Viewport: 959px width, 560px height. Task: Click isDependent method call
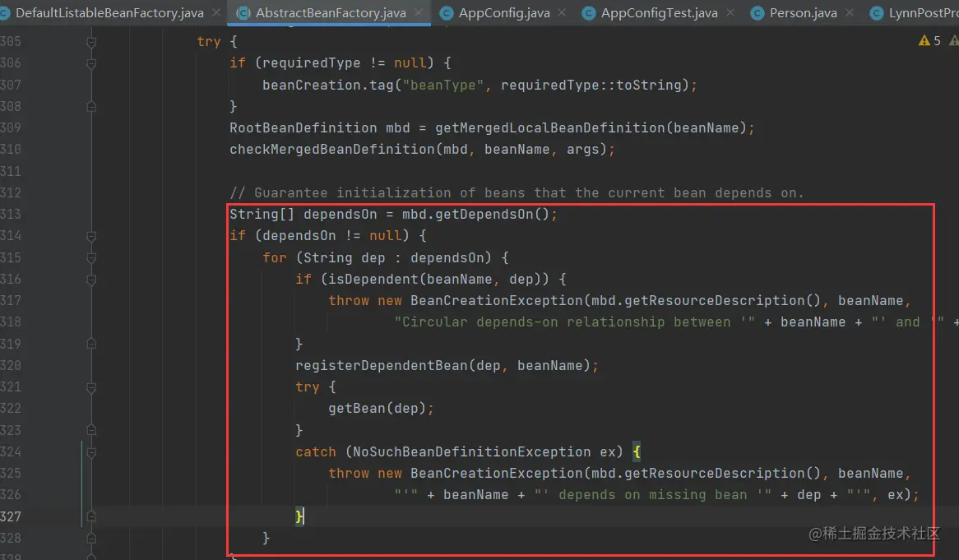373,279
